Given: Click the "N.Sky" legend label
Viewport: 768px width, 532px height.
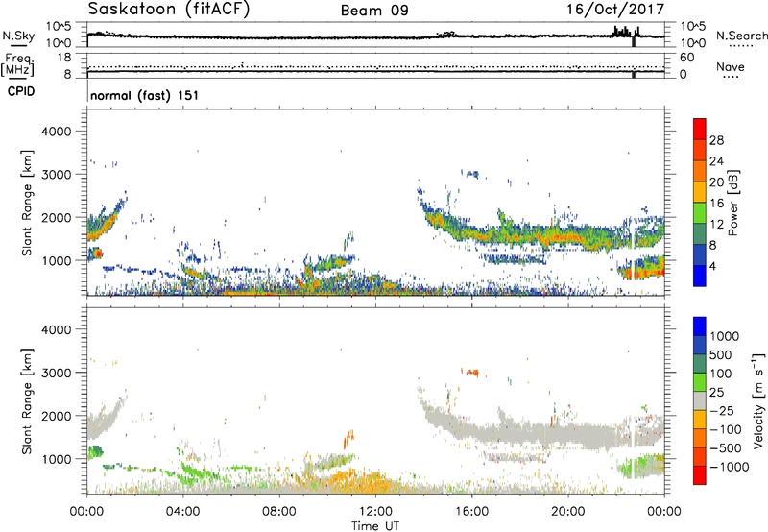Looking at the screenshot, I should (18, 36).
